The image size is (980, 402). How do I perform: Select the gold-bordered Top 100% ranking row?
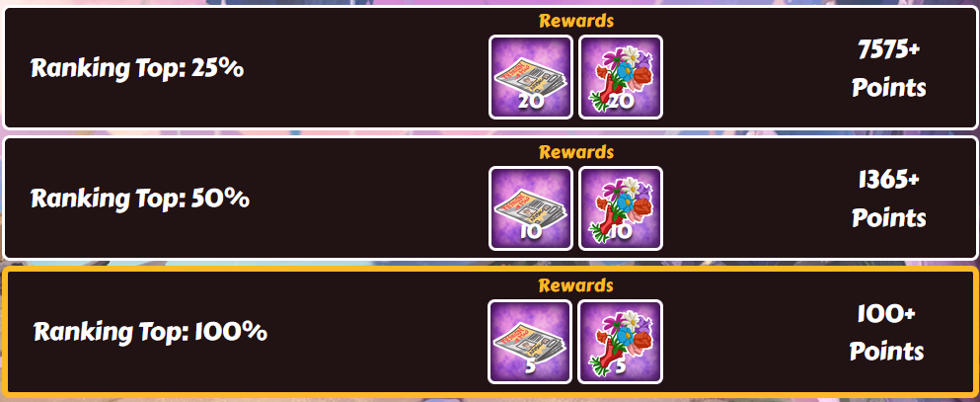pyautogui.click(x=490, y=332)
